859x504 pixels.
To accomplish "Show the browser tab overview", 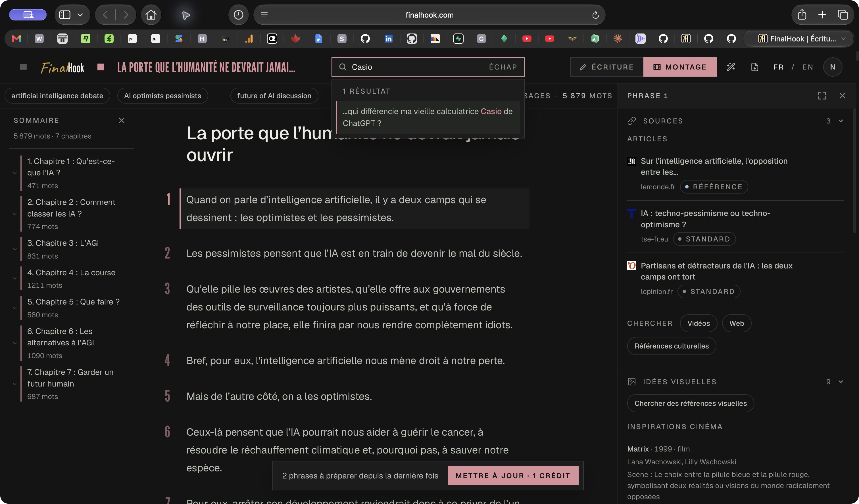I will tap(843, 15).
